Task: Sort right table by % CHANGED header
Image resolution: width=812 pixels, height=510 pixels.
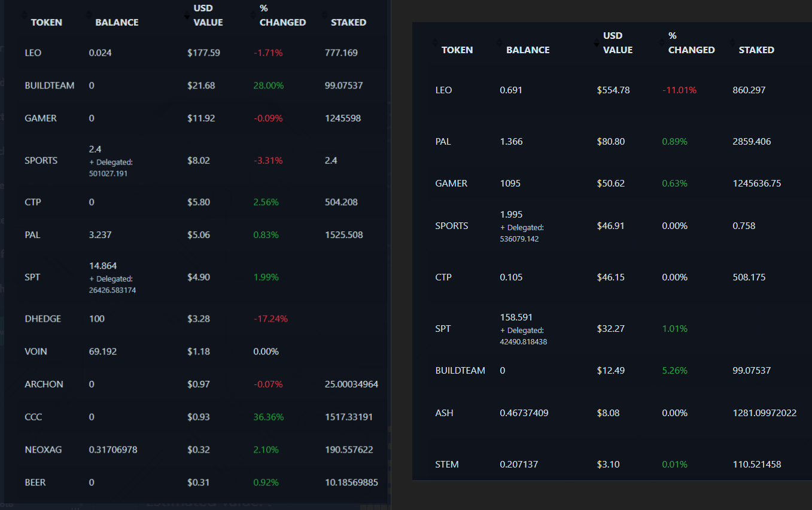Action: tap(691, 43)
